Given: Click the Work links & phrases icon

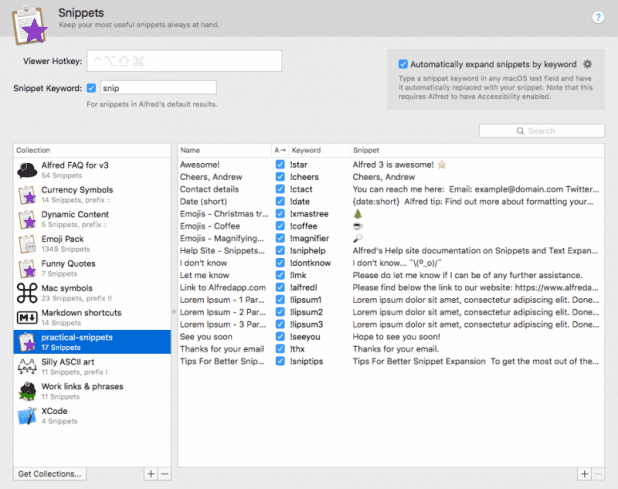Looking at the screenshot, I should [27, 391].
